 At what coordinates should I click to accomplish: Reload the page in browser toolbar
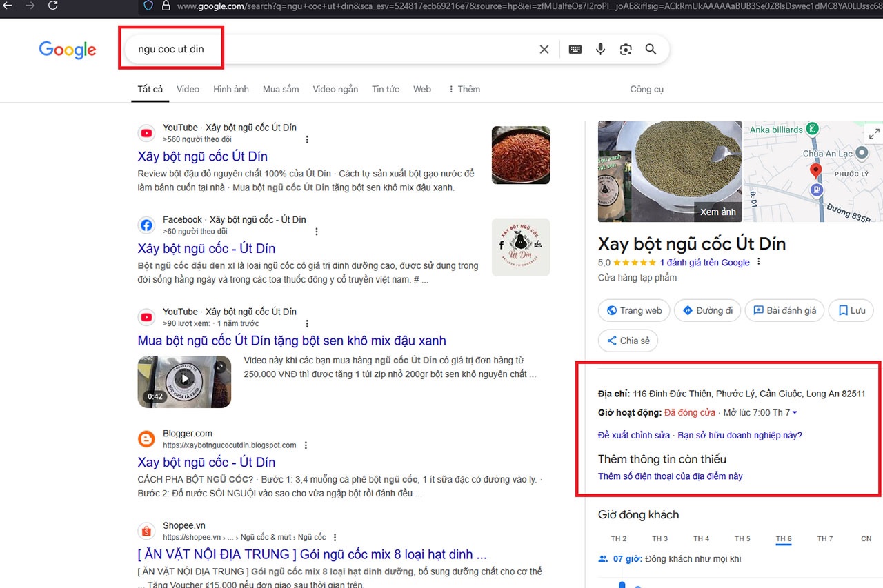click(x=53, y=6)
